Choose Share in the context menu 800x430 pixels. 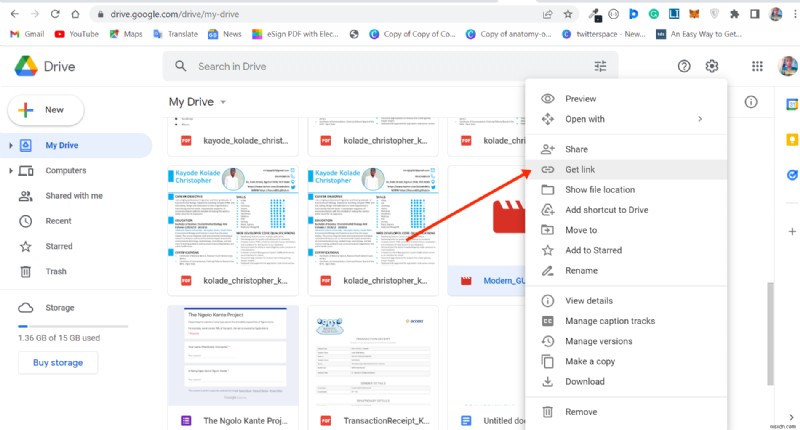pos(626,149)
